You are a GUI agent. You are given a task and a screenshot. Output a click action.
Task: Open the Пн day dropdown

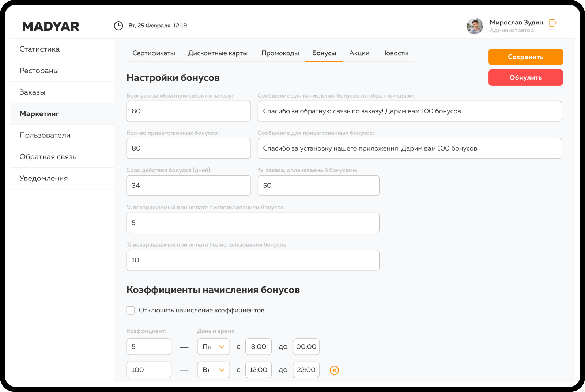point(214,347)
